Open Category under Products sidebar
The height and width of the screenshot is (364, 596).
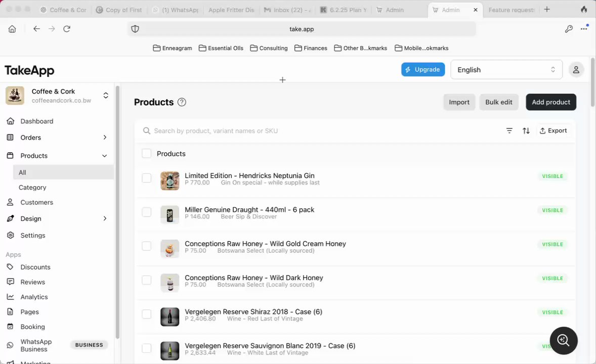(32, 188)
